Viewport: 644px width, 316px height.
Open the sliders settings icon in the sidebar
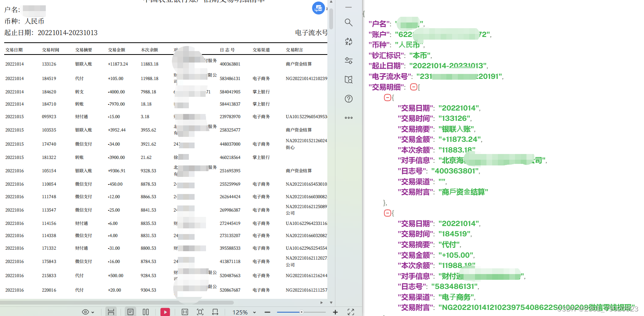(x=348, y=61)
